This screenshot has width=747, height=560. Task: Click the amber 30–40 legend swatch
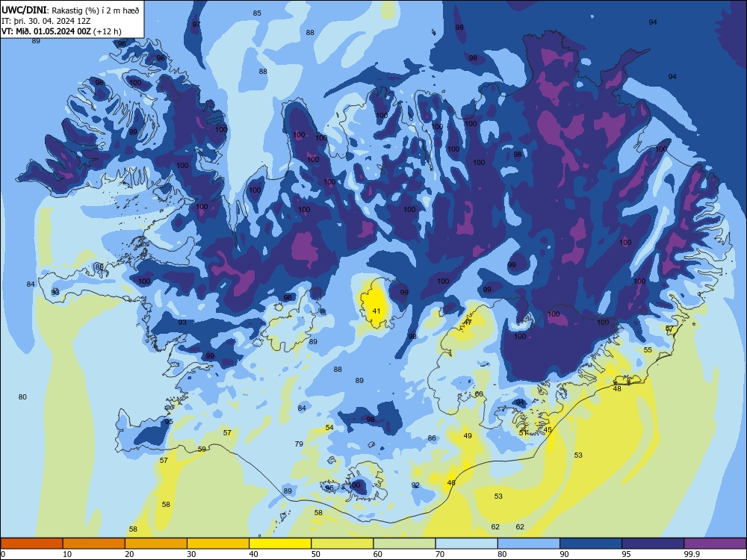[218, 544]
